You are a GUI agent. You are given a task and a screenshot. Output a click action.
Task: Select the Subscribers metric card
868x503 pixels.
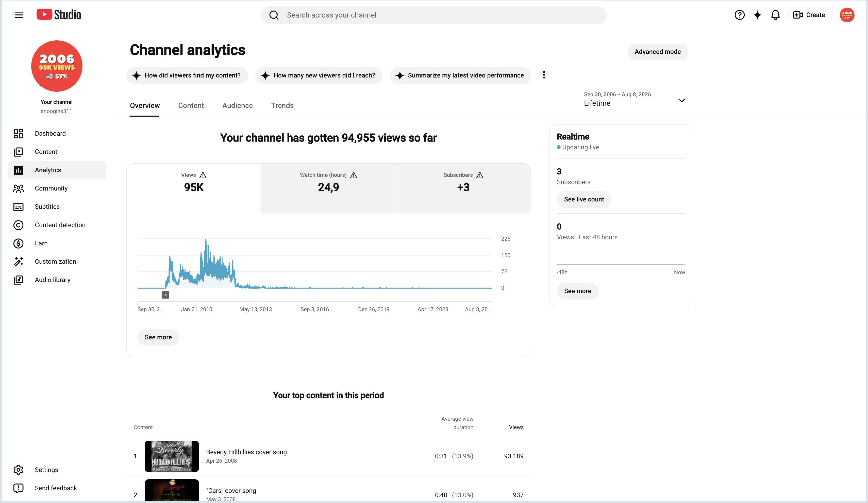[463, 188]
